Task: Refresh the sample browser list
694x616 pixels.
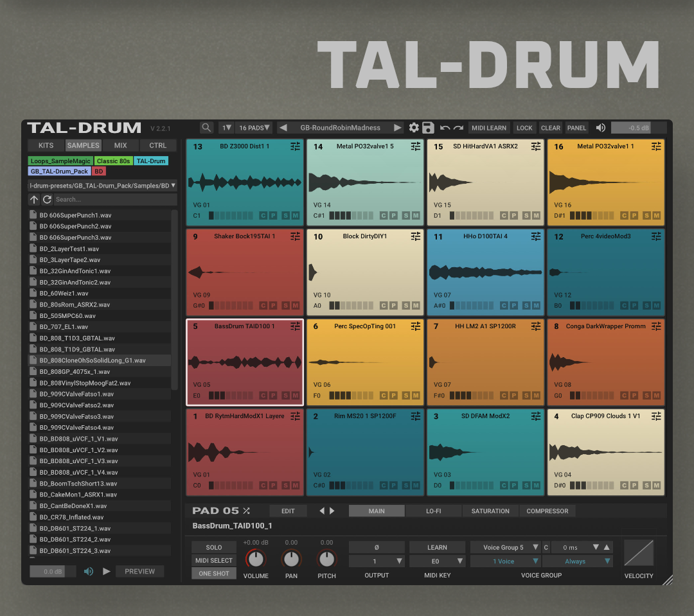Action: point(47,200)
